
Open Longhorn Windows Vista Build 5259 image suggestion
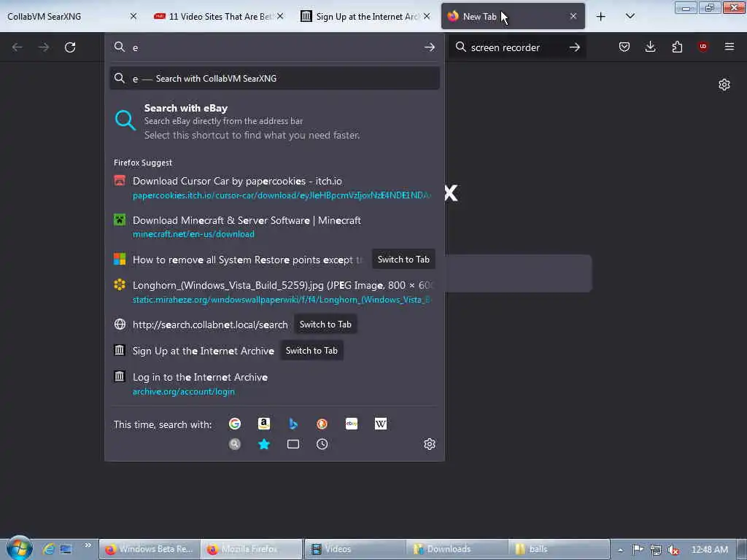(x=274, y=292)
